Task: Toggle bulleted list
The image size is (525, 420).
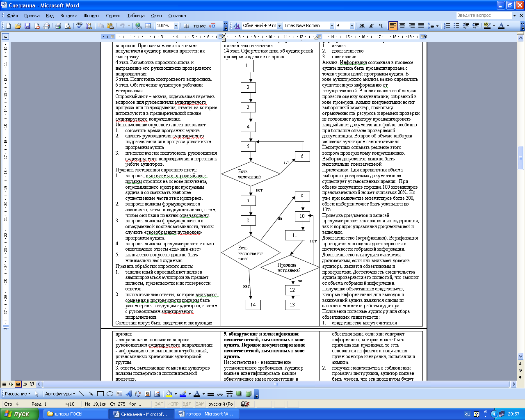Action: 457,26
